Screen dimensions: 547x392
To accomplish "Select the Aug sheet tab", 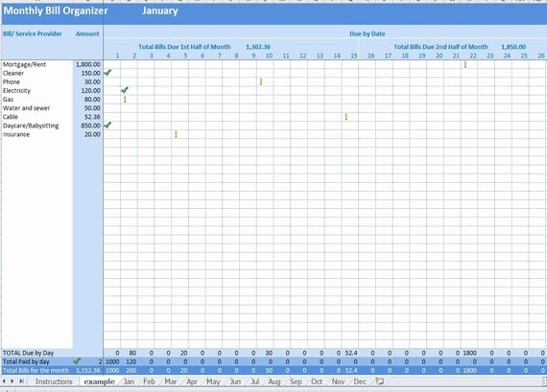I will click(274, 381).
